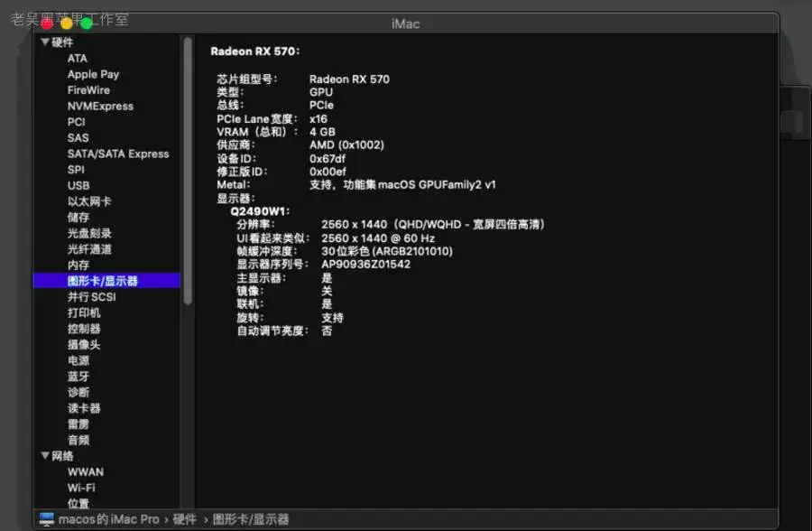
Task: Select 控制器 in the sidebar
Action: pyautogui.click(x=84, y=329)
